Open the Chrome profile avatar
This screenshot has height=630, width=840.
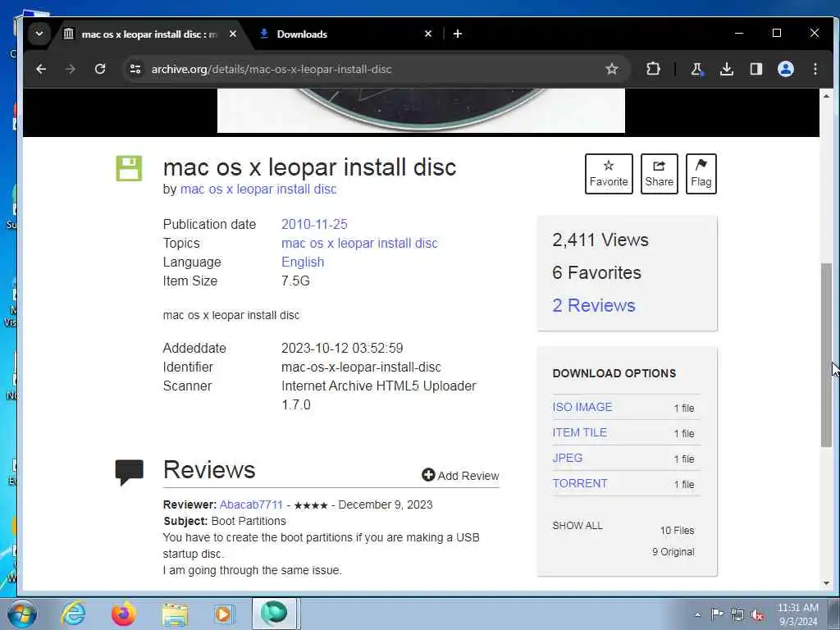click(x=785, y=69)
